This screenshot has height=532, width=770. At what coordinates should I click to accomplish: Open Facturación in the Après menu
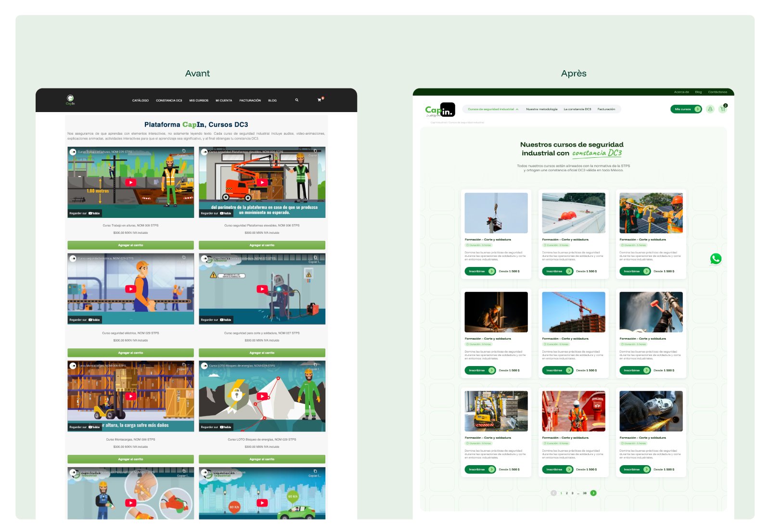pyautogui.click(x=606, y=109)
